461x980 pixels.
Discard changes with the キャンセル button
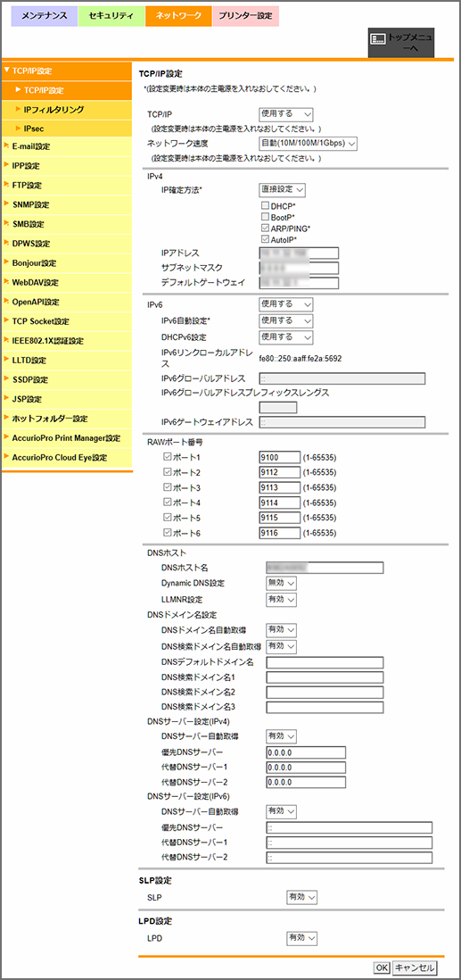[415, 968]
